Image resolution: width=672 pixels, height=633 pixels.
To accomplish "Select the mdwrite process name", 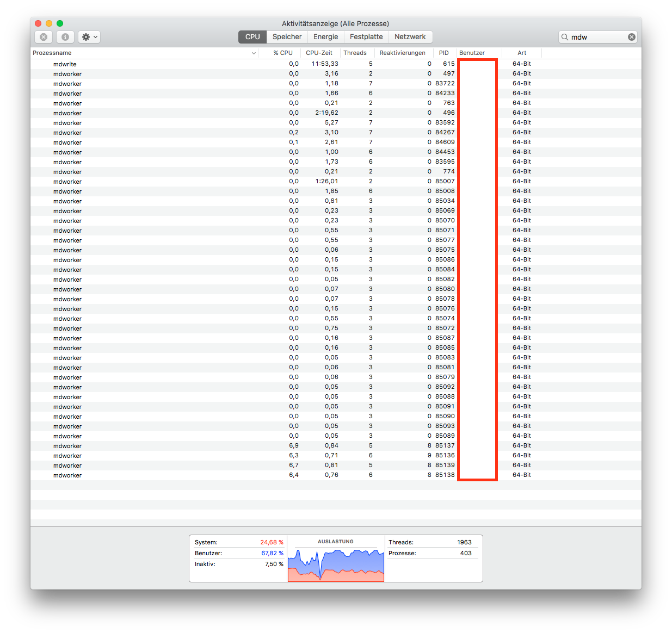I will (x=65, y=64).
